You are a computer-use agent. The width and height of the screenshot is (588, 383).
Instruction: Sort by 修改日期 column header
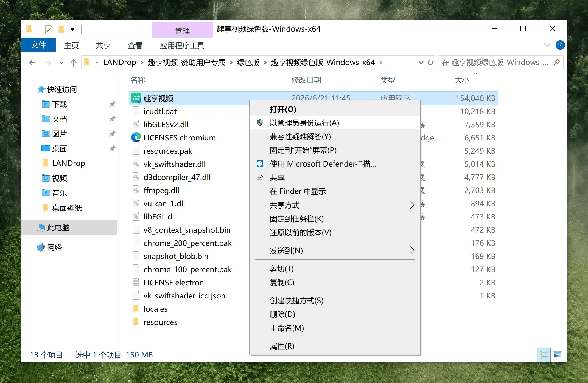coord(332,80)
